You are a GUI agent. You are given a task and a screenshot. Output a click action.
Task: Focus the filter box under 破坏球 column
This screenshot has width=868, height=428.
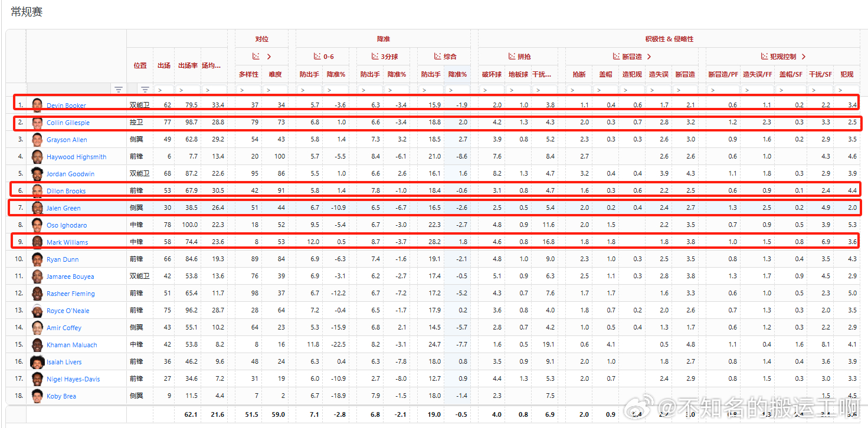click(x=492, y=90)
